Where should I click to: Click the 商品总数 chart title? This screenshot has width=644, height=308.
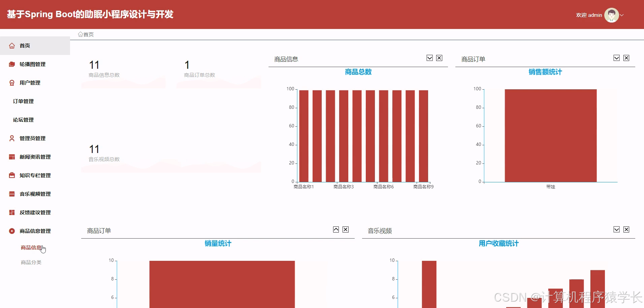point(358,72)
